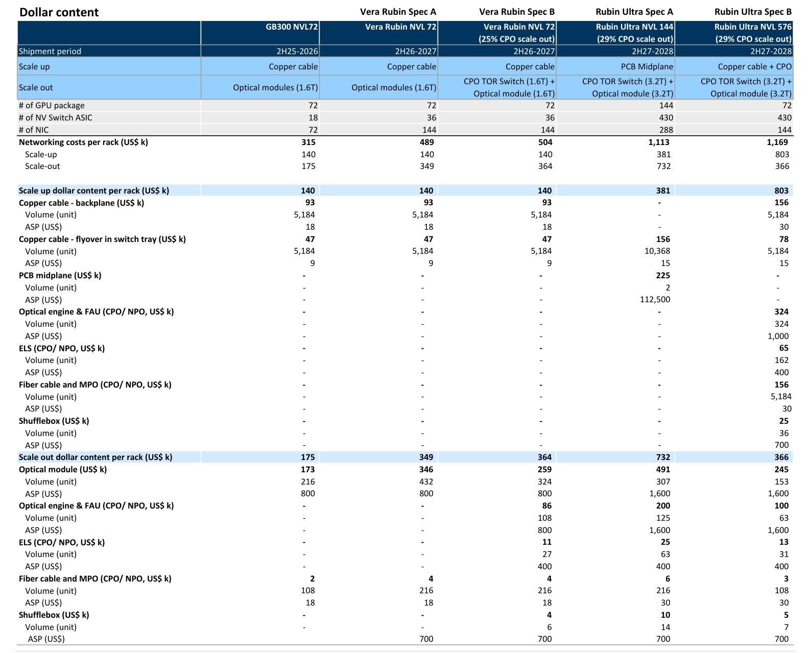This screenshot has width=812, height=653.
Task: Select the "Vera Rubin Spec A" column heading
Action: pyautogui.click(x=398, y=12)
